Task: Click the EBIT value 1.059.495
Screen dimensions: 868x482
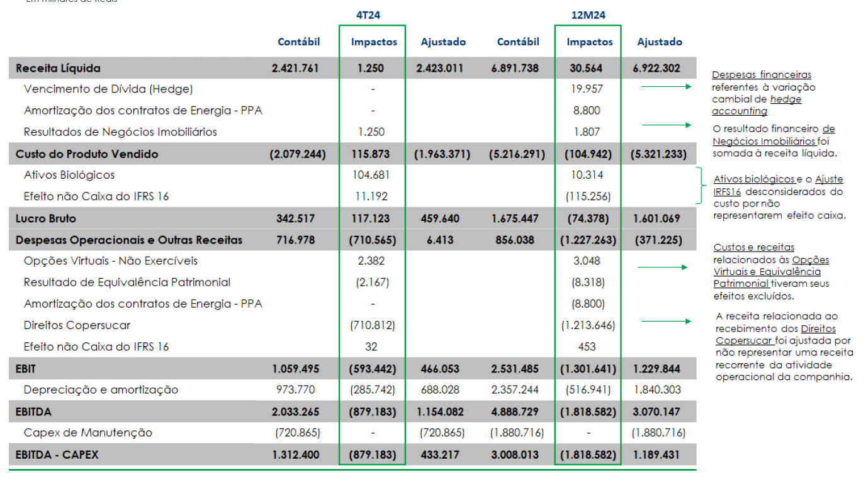Action: coord(296,369)
